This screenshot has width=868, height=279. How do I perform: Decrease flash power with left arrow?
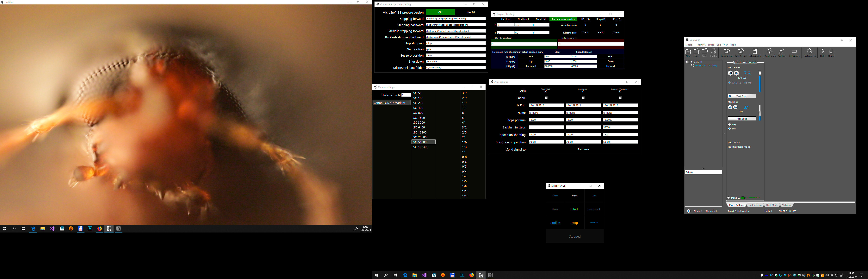[730, 73]
